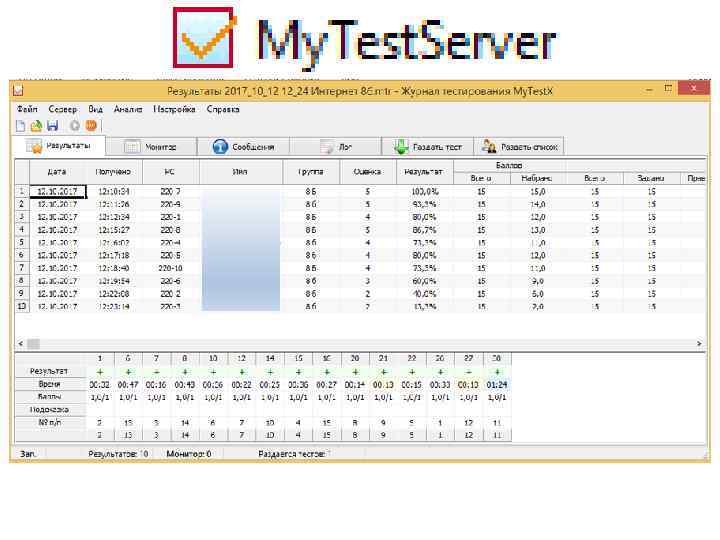
Task: Select the received time 12:12:34
Action: (x=114, y=217)
